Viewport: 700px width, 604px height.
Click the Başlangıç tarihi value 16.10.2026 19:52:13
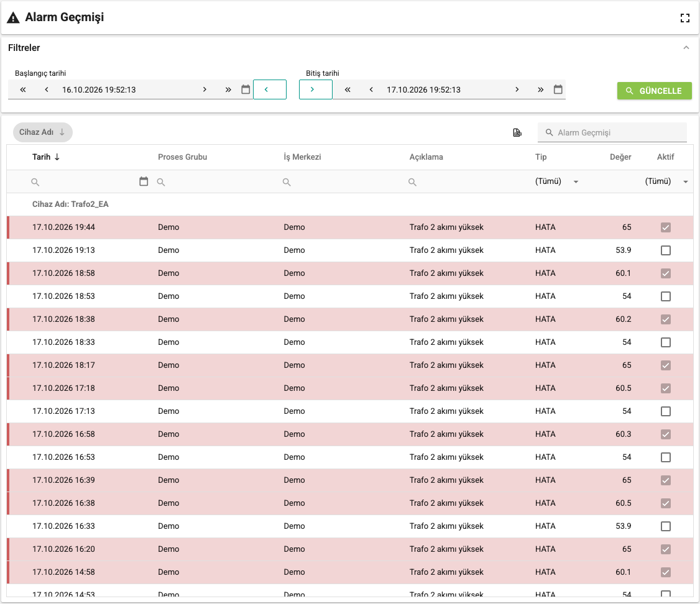pos(99,89)
